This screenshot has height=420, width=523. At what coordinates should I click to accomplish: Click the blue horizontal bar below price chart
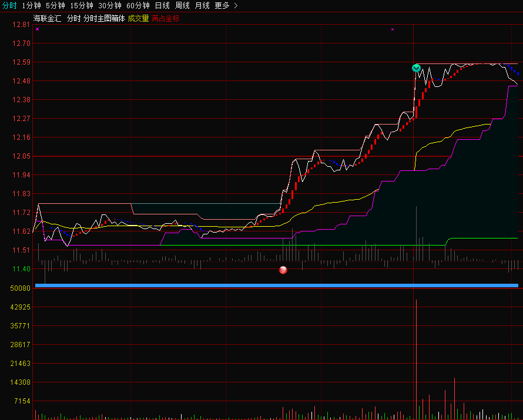tap(277, 285)
